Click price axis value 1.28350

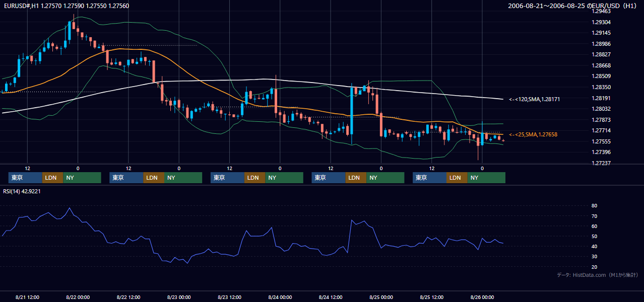[601, 87]
